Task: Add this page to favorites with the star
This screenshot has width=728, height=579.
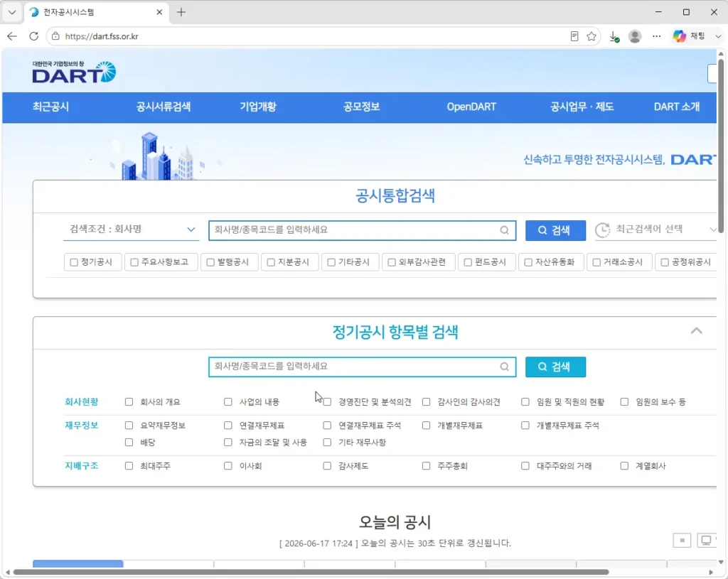Action: point(591,36)
